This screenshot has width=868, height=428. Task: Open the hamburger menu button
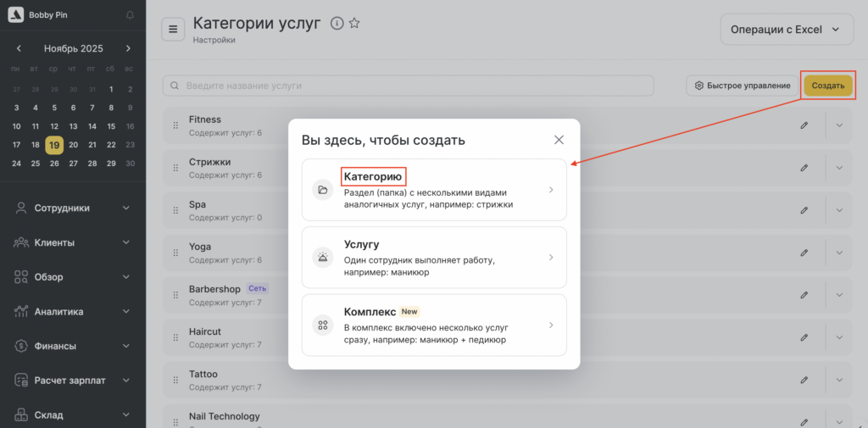(174, 30)
